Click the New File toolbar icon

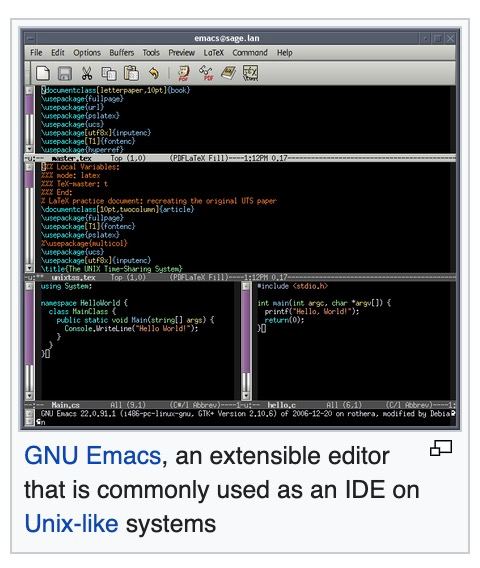[43, 73]
